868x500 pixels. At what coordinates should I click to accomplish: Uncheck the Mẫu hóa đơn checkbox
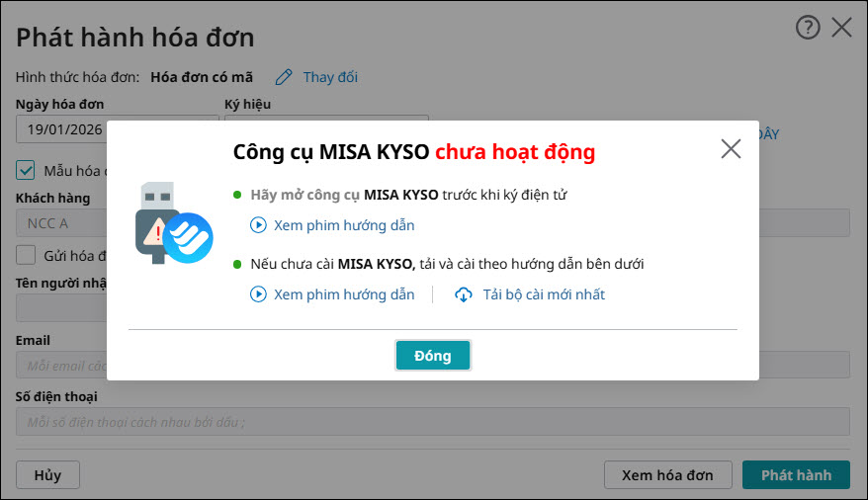(27, 170)
